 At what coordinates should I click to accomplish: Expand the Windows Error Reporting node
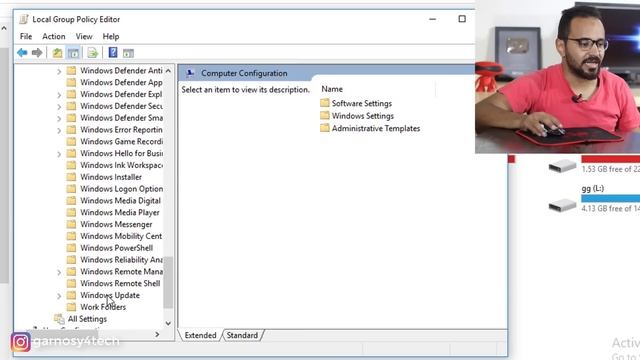(x=59, y=131)
